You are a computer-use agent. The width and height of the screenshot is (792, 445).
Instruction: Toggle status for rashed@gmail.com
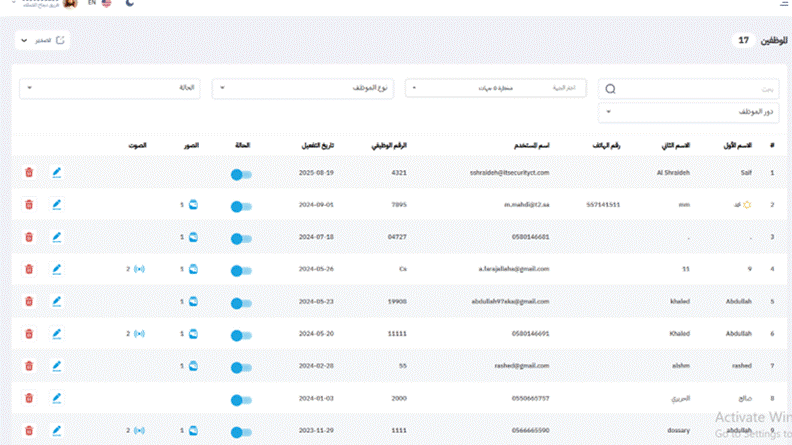point(241,368)
